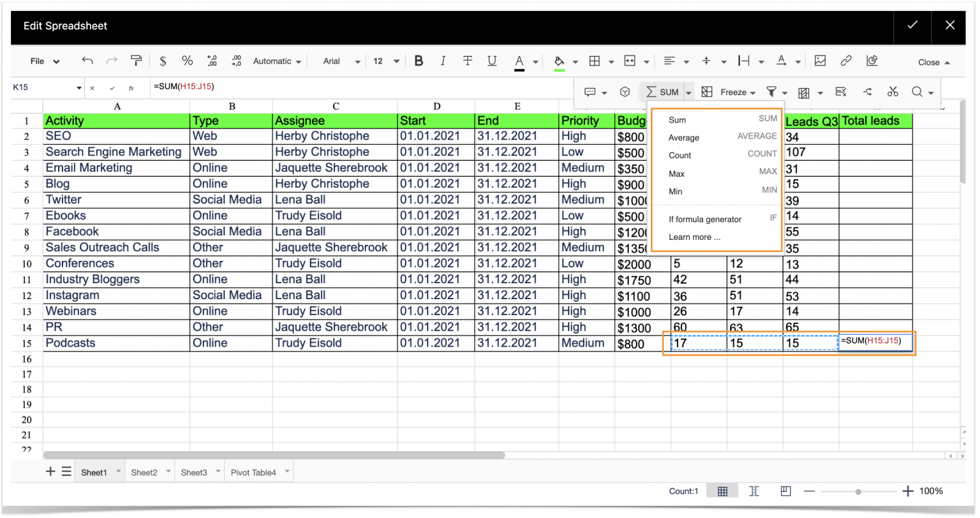Expand the font size dropdown
The width and height of the screenshot is (980, 518).
point(383,61)
